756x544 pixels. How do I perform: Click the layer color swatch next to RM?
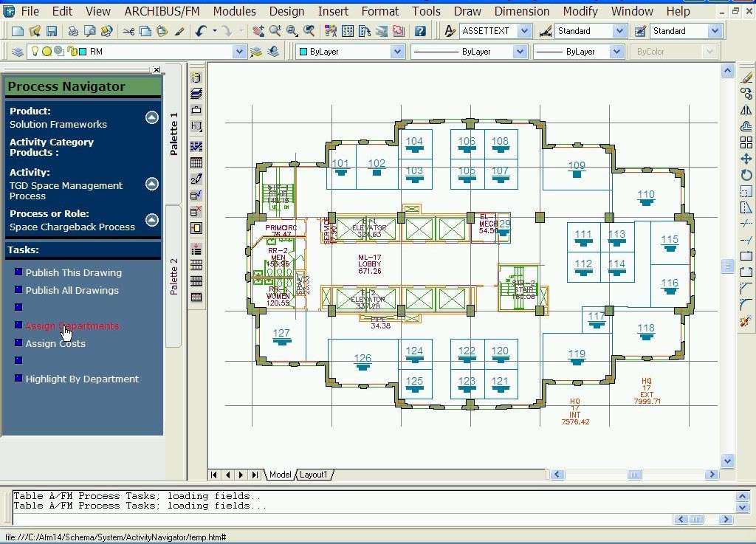(83, 52)
